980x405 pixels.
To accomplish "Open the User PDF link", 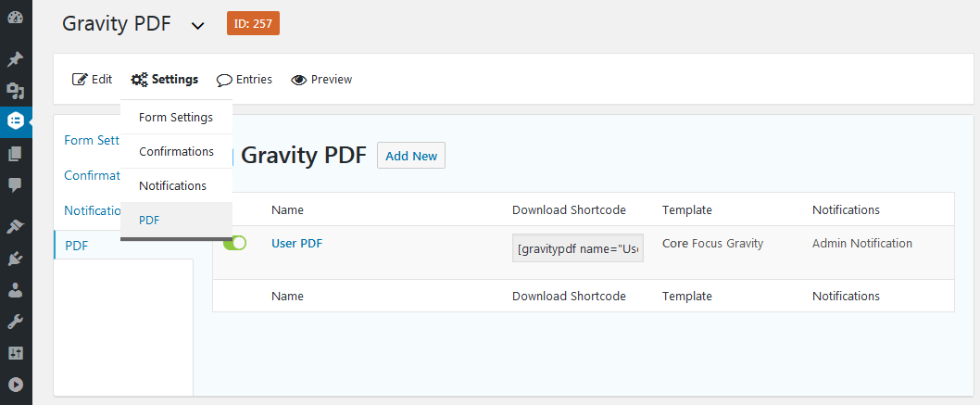I will [297, 244].
